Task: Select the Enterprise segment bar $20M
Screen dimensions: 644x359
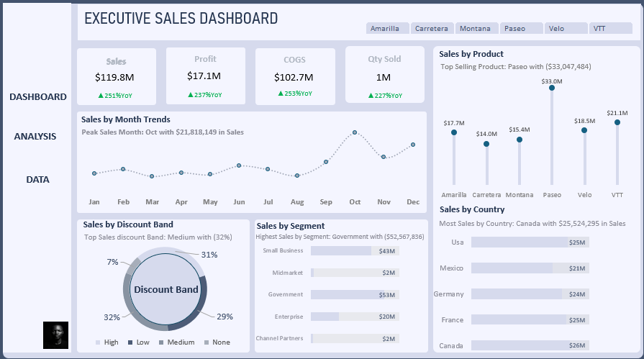Action: [x=325, y=317]
